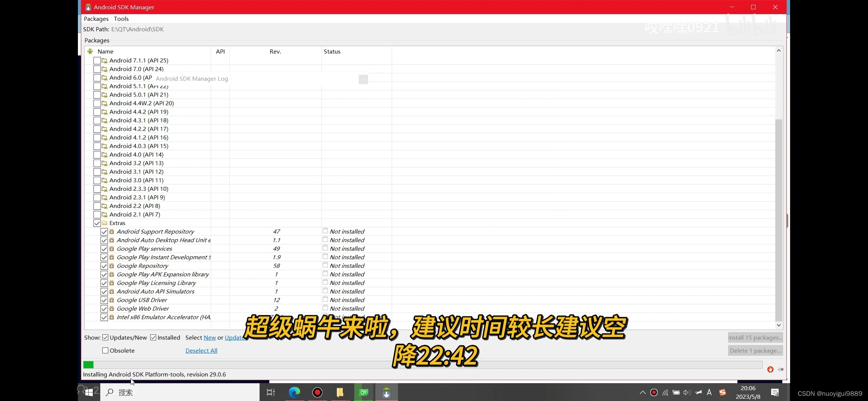Viewport: 868px width, 401px height.
Task: Click package icon beside Google USB Driver
Action: (112, 300)
